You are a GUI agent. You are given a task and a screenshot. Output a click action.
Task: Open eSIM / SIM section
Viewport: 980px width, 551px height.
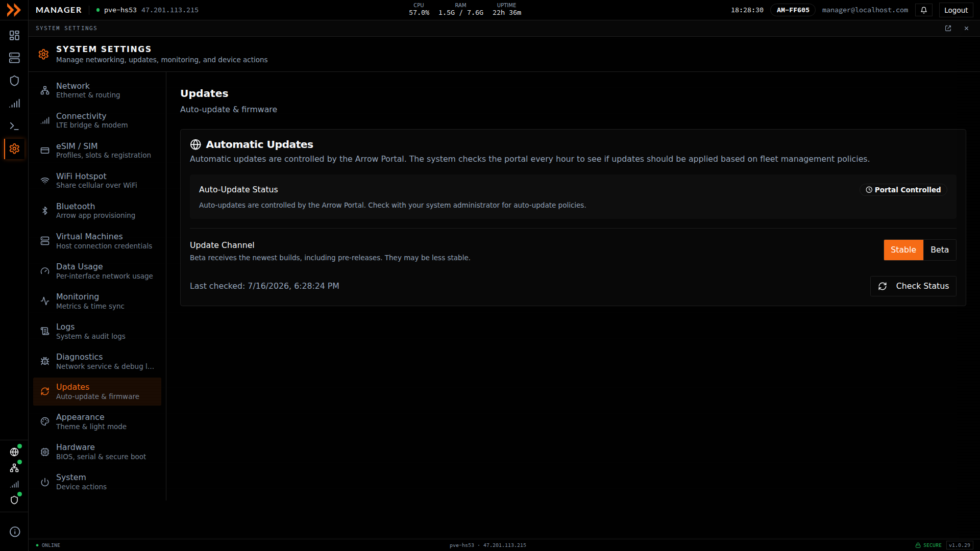pos(97,151)
